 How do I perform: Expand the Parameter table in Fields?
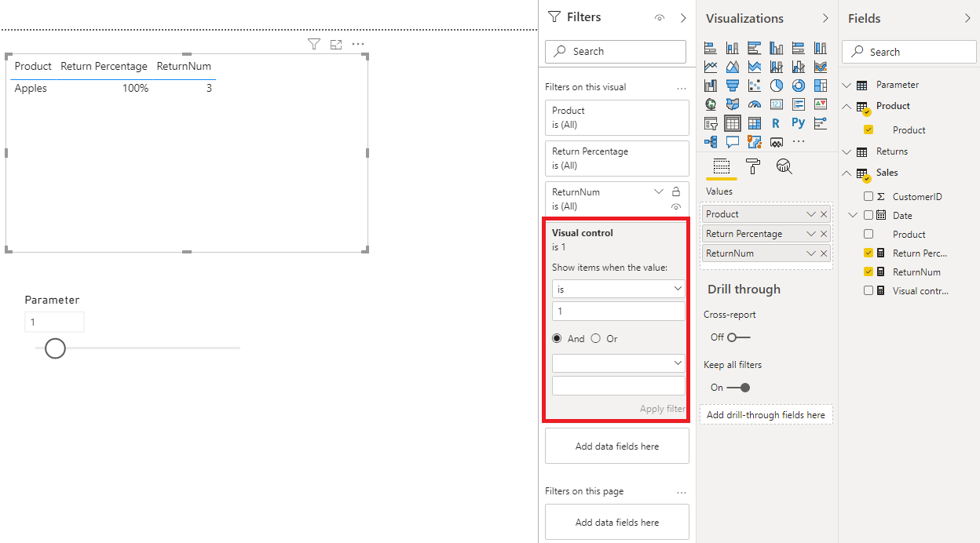[847, 85]
